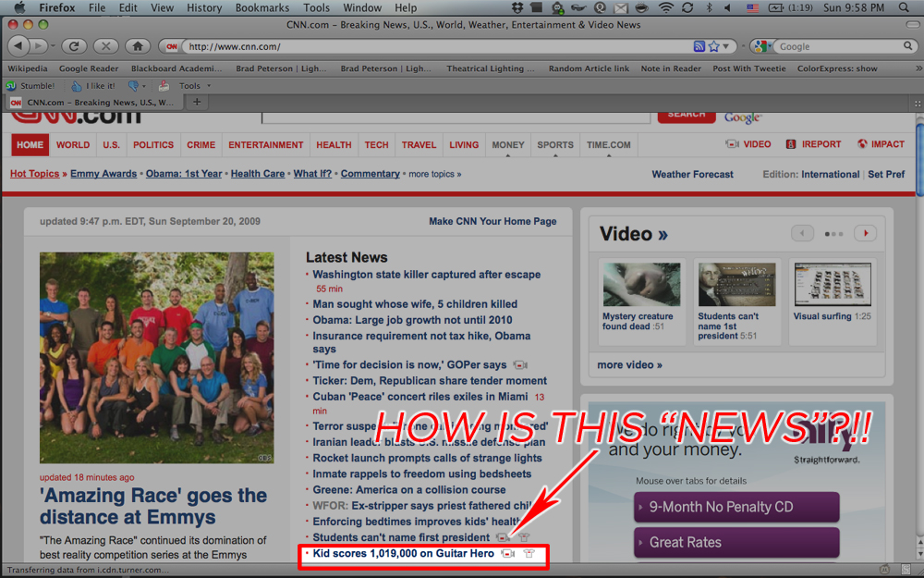
Task: Open the Emmy Awards hot topic link
Action: (103, 174)
